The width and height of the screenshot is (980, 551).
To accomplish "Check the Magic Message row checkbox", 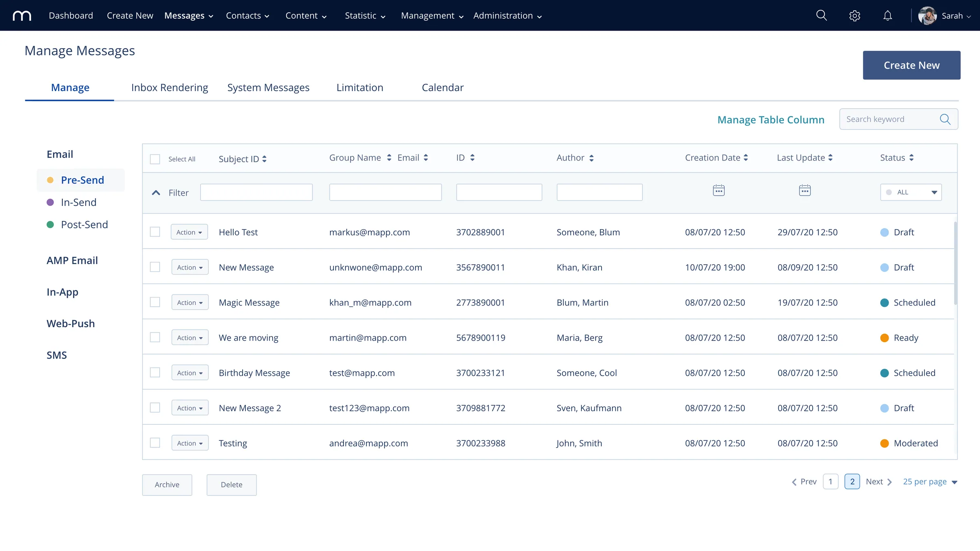I will [x=155, y=302].
